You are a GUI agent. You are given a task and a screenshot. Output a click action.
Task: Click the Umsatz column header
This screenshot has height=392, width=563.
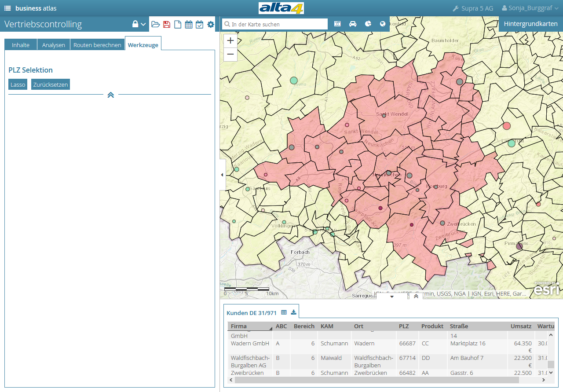coord(521,326)
